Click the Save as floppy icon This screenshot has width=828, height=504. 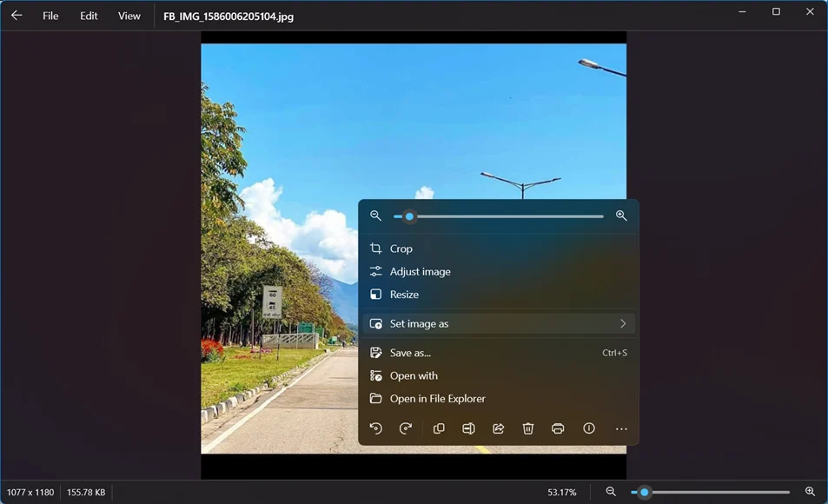(x=375, y=353)
